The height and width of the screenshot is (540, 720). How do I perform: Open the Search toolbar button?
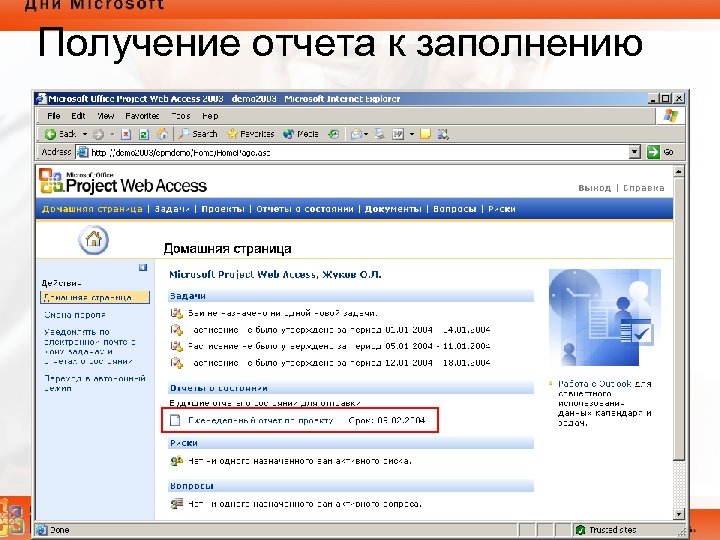coord(198,134)
